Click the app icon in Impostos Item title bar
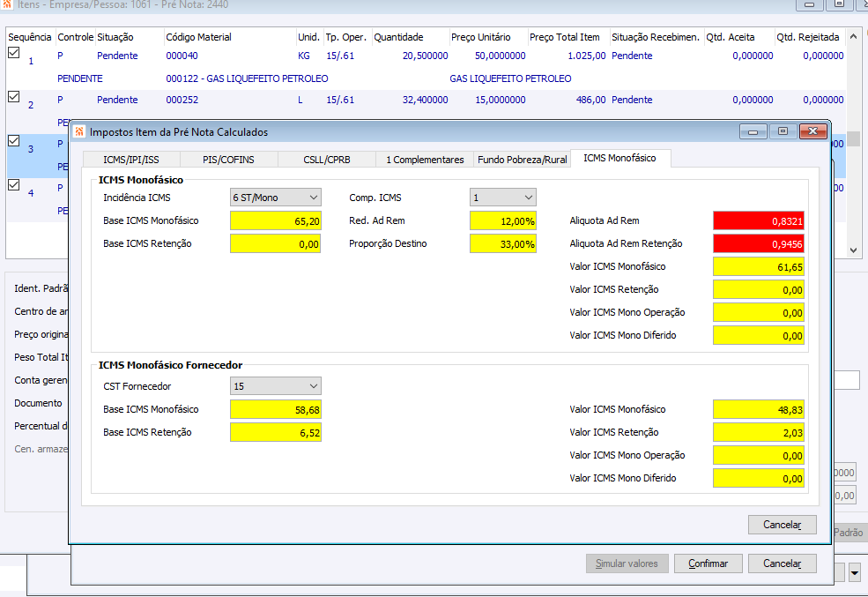868x597 pixels. (80, 132)
